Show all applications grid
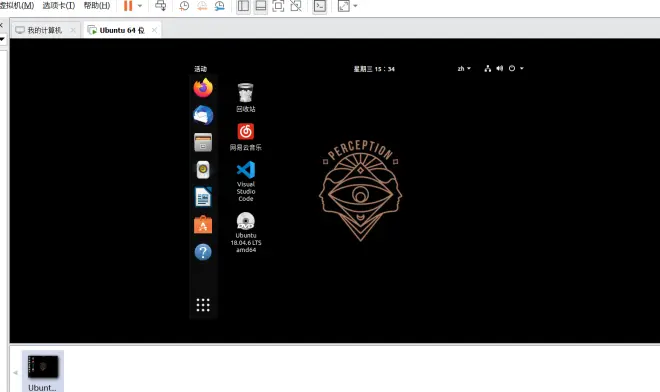660x392 pixels. click(203, 305)
